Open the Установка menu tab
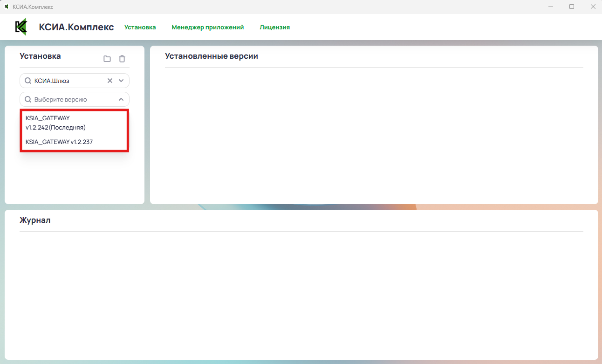 (x=140, y=27)
